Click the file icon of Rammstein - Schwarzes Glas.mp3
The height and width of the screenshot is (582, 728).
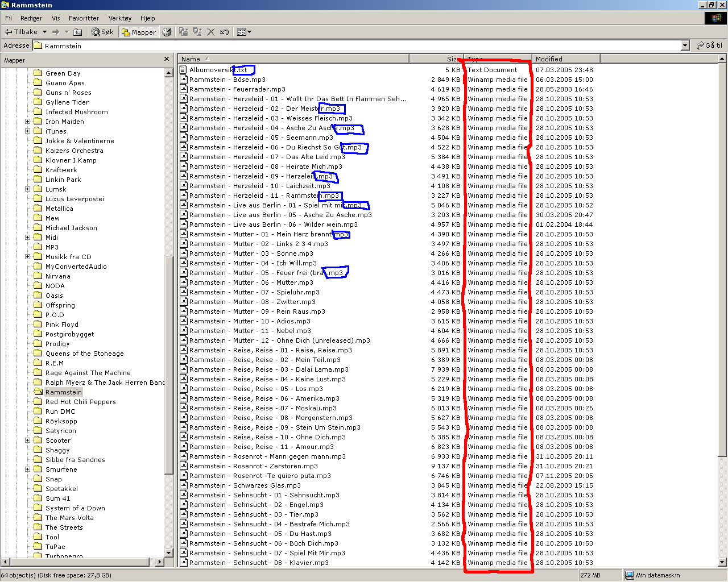click(183, 485)
